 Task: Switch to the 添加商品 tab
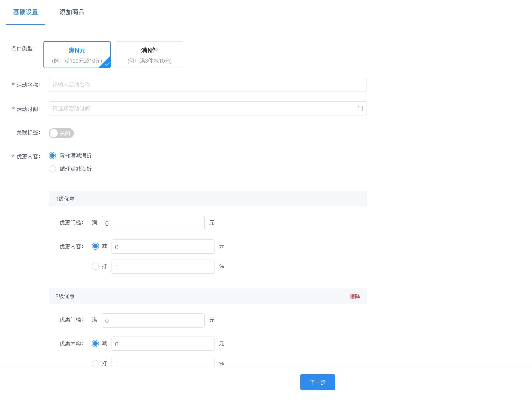(x=72, y=12)
